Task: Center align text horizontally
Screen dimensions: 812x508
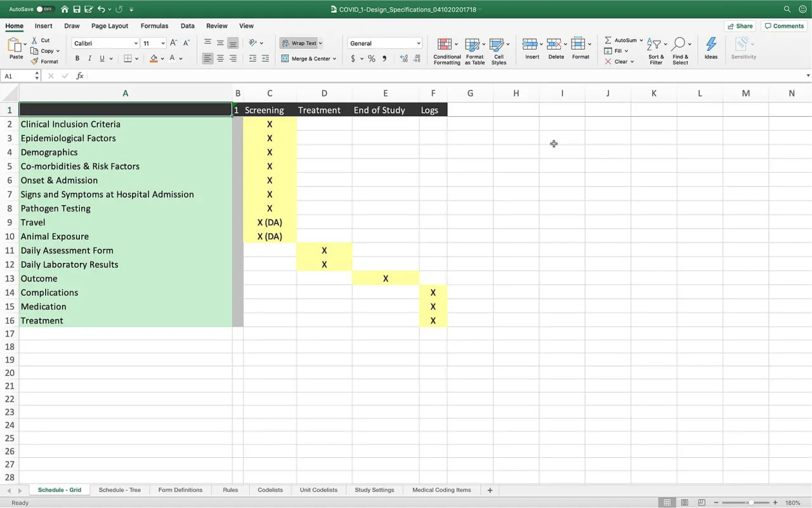Action: click(x=220, y=58)
